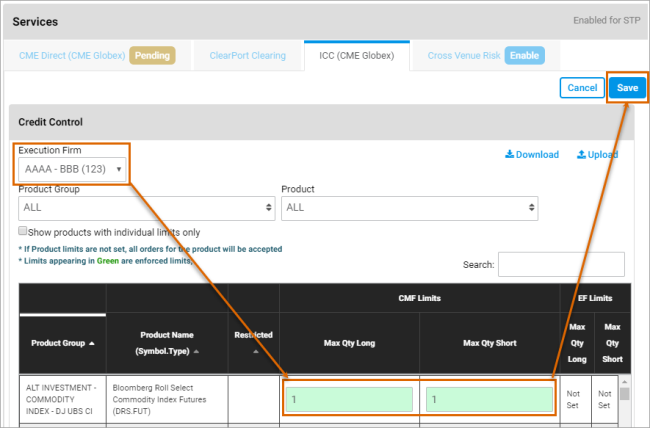The image size is (650, 428).
Task: Open the Execution Firm dropdown
Action: point(73,169)
